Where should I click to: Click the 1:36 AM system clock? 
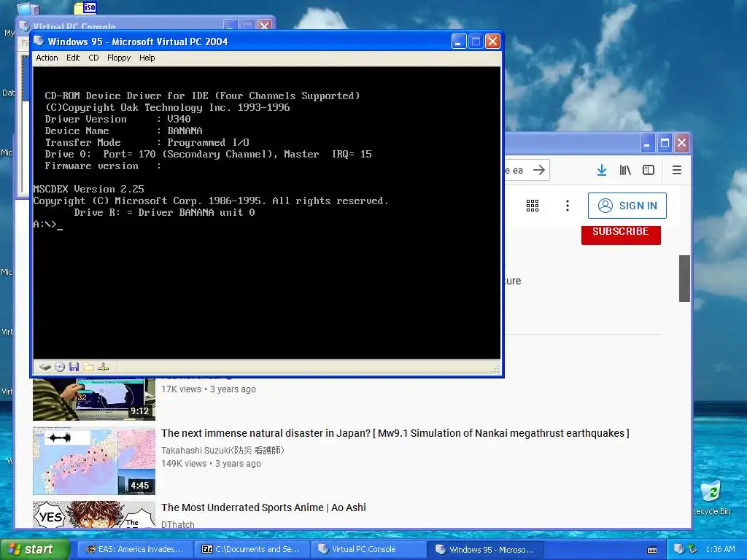pyautogui.click(x=720, y=550)
